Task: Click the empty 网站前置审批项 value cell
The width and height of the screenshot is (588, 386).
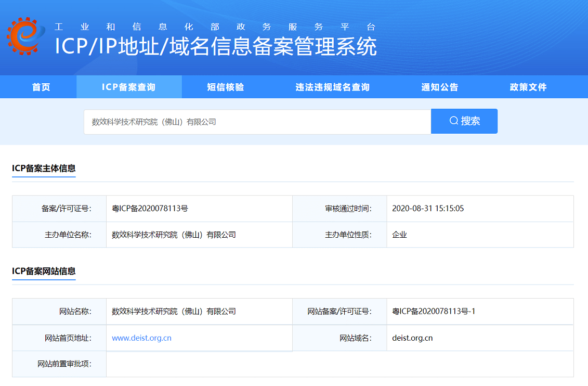Action: [x=339, y=364]
